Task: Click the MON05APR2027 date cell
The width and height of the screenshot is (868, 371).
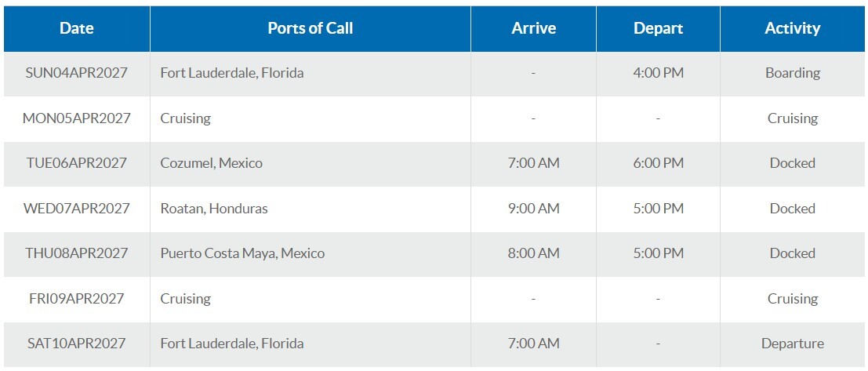Action: click(x=76, y=118)
